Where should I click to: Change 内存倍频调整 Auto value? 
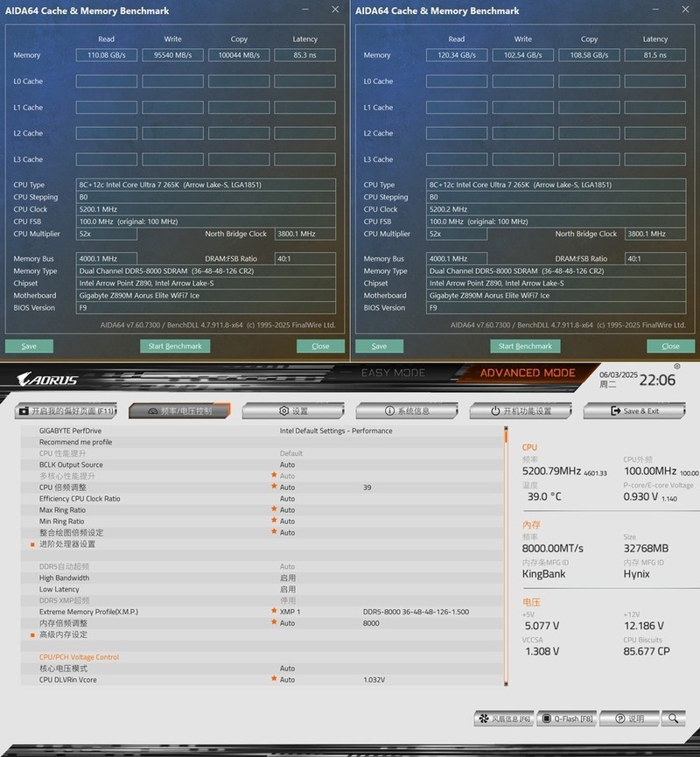click(x=287, y=623)
